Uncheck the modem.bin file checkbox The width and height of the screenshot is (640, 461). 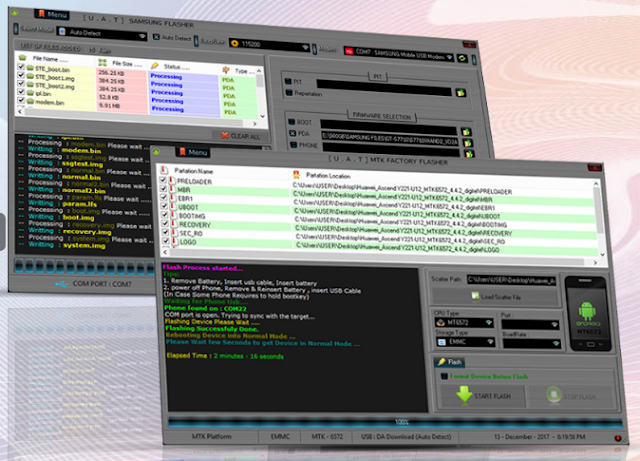pos(21,100)
